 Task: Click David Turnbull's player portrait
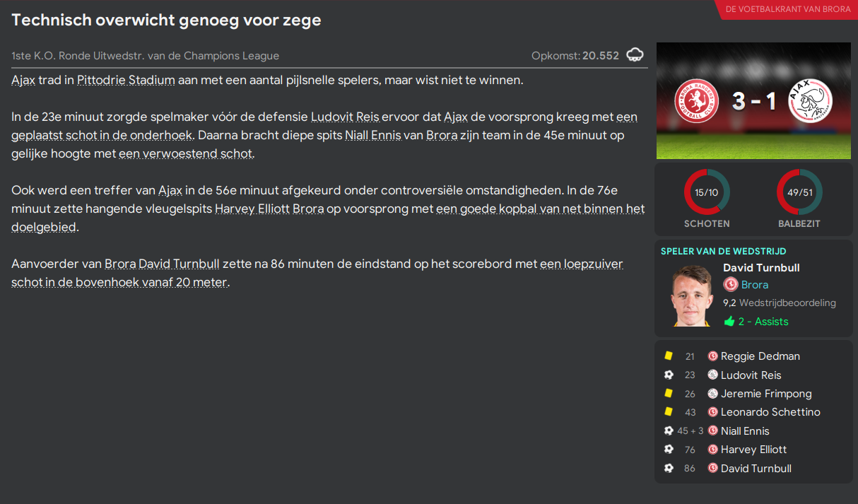[x=693, y=295]
